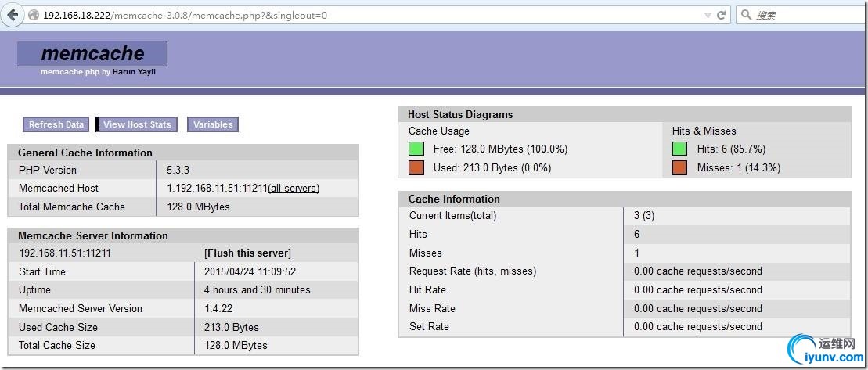Click Flush this server link
Screen dimensions: 868x370
point(247,253)
